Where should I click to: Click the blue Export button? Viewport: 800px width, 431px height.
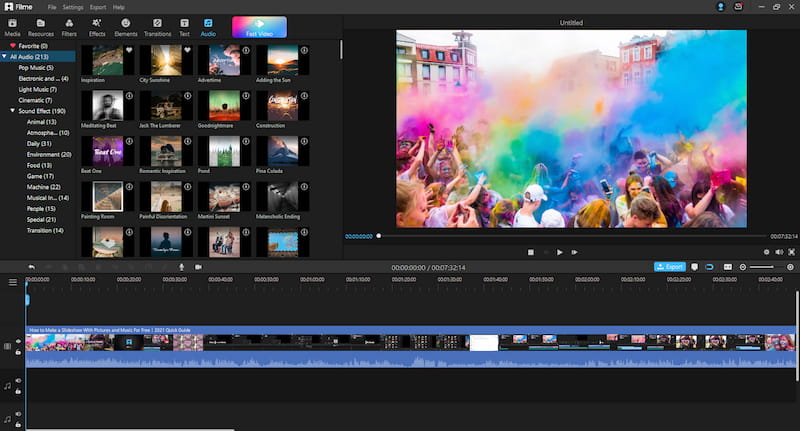(x=669, y=267)
